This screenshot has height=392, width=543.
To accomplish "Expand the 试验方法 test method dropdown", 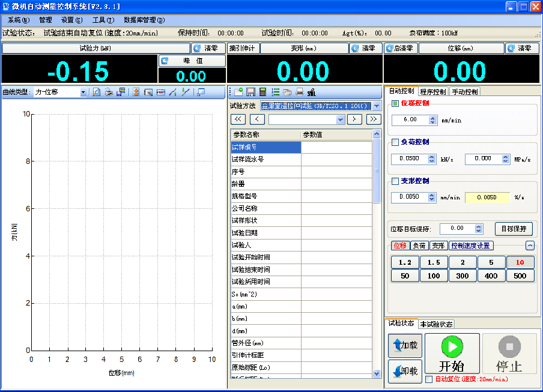I will tap(377, 106).
